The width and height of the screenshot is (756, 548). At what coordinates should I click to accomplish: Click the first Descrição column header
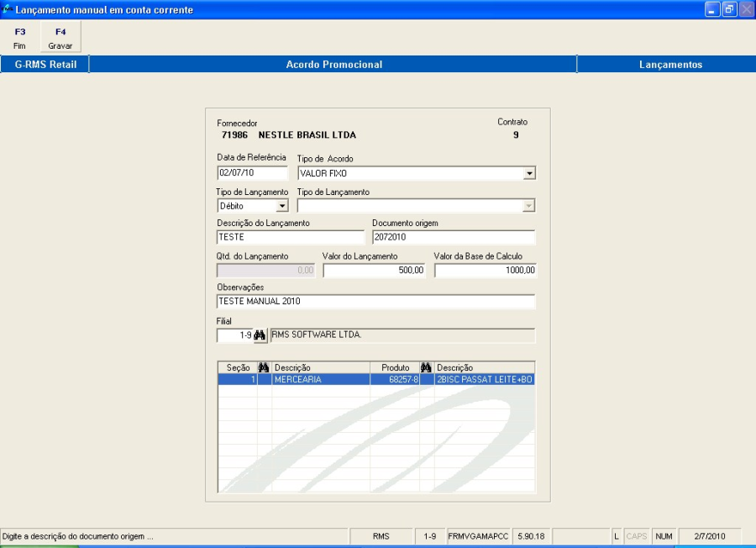[321, 367]
